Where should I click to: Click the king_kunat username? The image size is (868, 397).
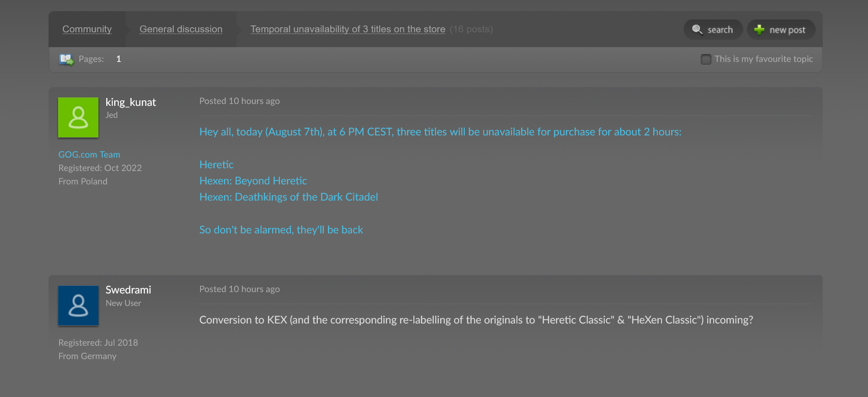(x=130, y=102)
